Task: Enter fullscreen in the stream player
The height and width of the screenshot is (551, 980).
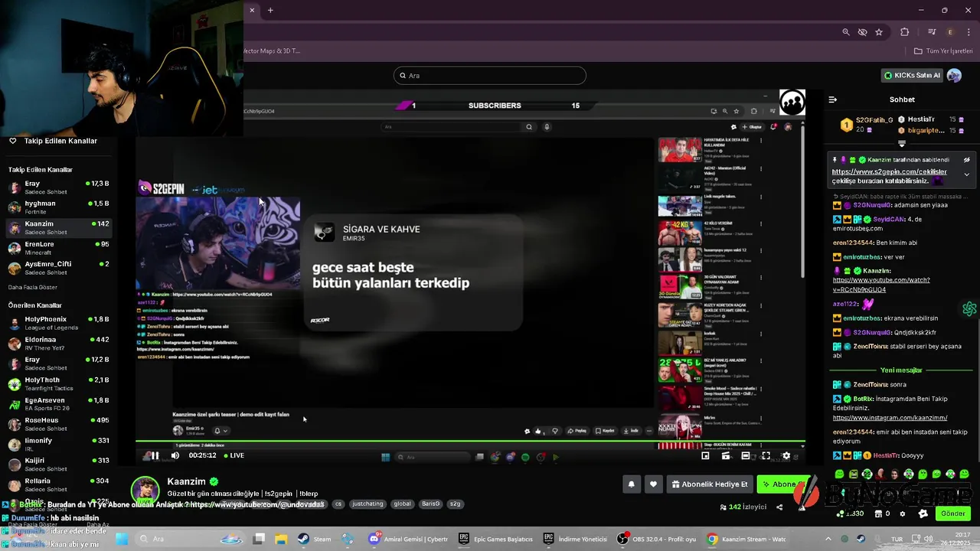Action: coord(766,456)
